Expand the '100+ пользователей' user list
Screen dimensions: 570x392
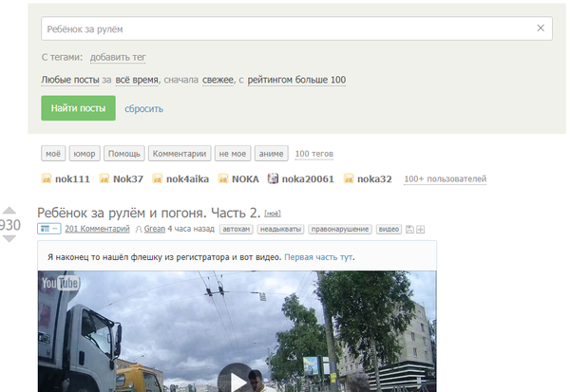point(446,178)
